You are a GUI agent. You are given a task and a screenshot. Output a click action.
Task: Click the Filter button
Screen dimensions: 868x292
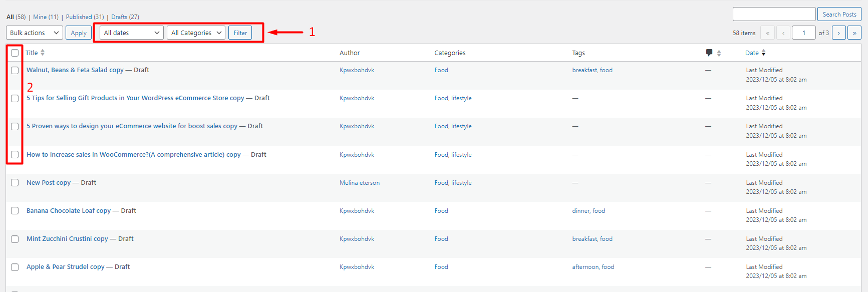pos(240,33)
